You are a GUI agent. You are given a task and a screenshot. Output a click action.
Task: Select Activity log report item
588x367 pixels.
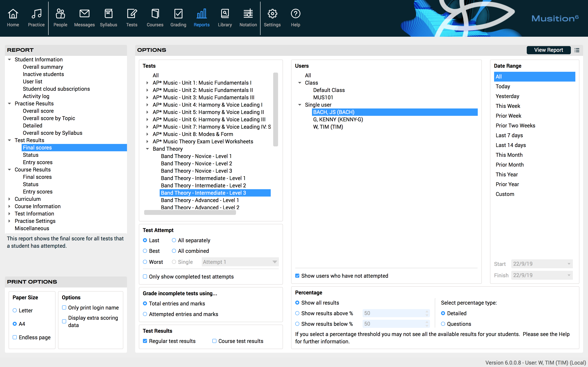pos(36,96)
